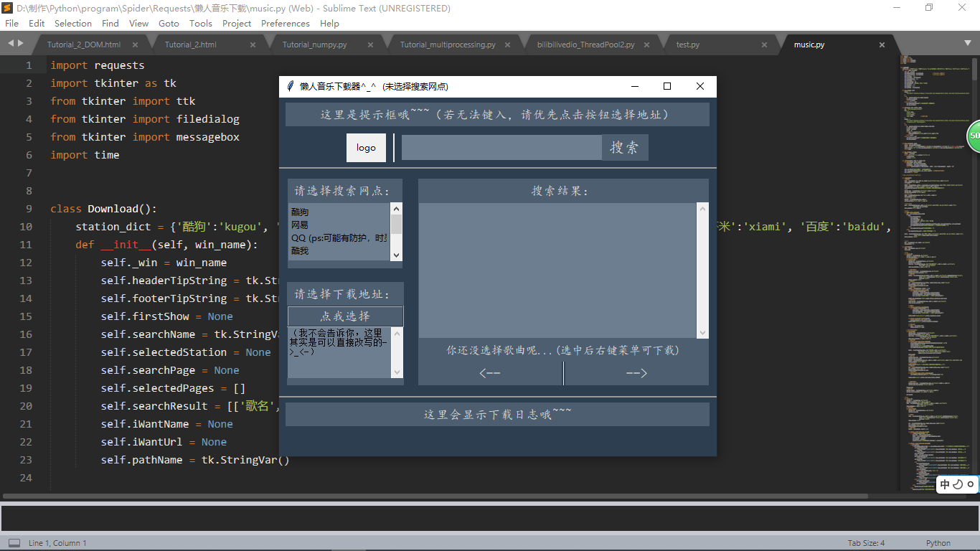Image resolution: width=980 pixels, height=551 pixels.
Task: Close the bilibilivedio_ThreadPool2.py tab
Action: pyautogui.click(x=647, y=44)
